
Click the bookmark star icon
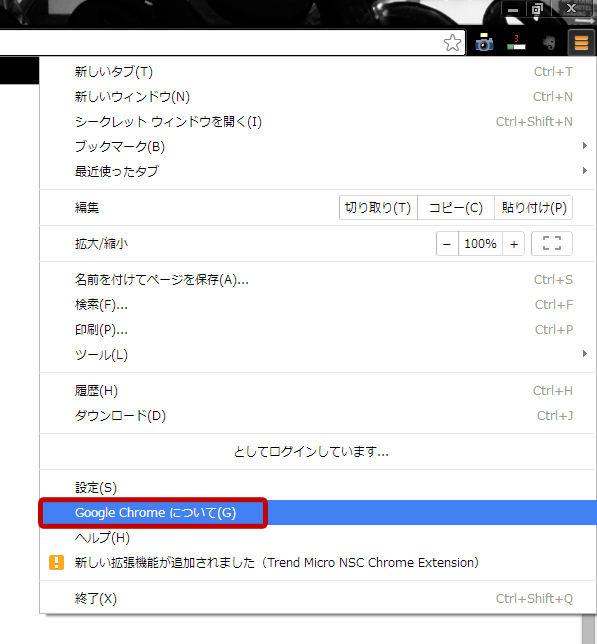tap(452, 42)
